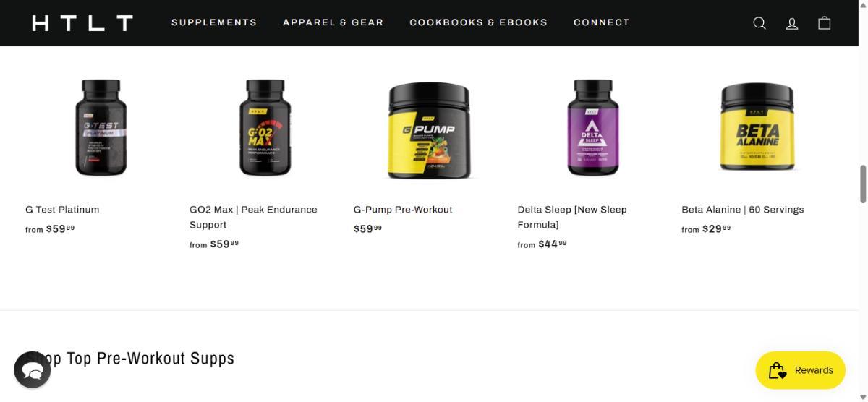Open the search magnifier icon

coord(759,23)
